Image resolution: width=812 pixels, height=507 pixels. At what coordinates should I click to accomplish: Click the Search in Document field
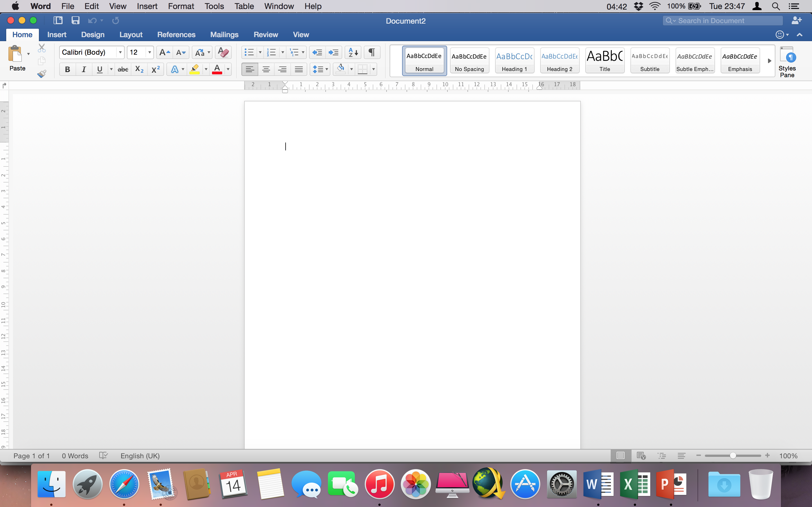pos(723,21)
